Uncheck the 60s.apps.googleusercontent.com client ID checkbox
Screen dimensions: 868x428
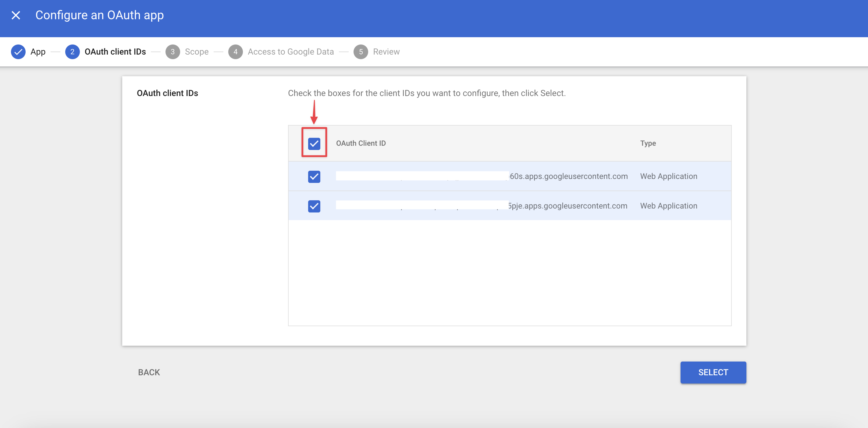(x=314, y=176)
